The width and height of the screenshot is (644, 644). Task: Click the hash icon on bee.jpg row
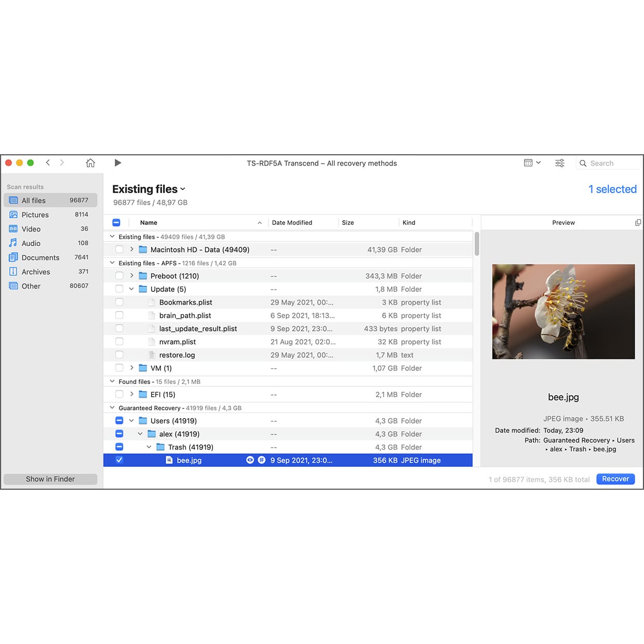point(262,460)
